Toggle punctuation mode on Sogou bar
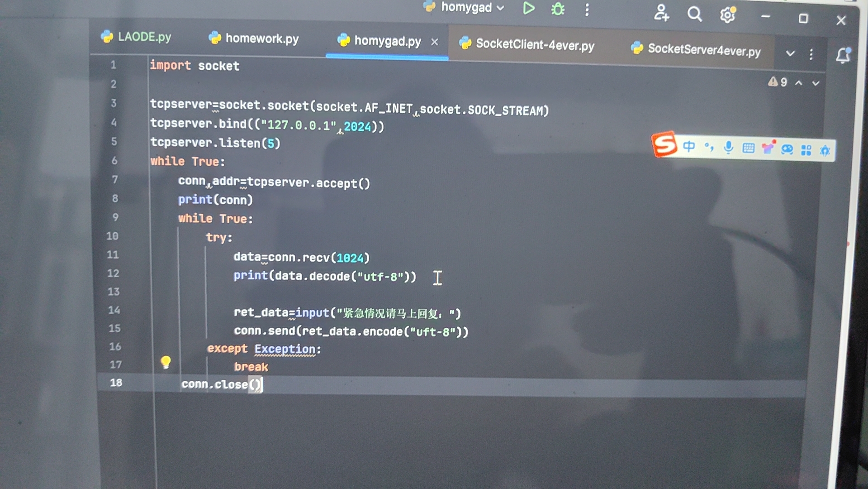The height and width of the screenshot is (489, 868). click(709, 147)
